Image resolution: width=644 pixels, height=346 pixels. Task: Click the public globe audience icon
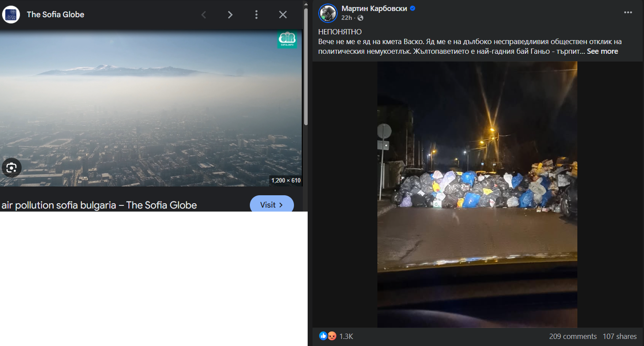pyautogui.click(x=360, y=18)
